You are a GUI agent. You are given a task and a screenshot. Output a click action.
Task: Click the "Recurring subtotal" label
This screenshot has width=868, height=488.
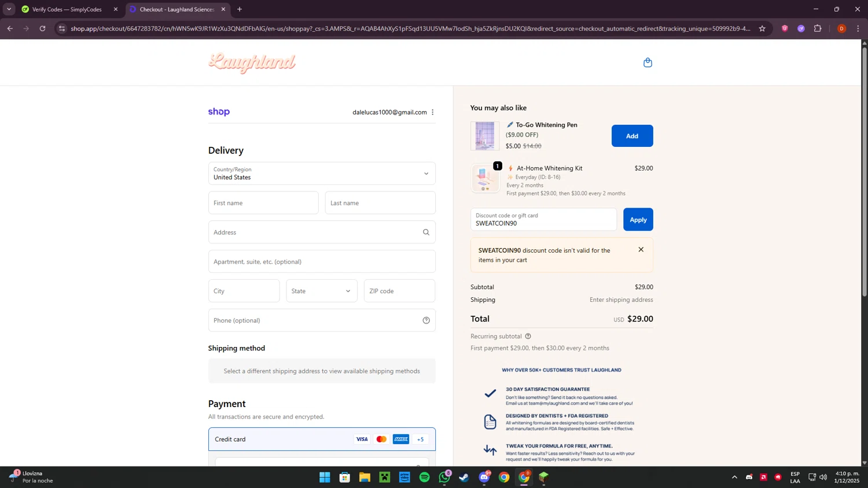point(496,336)
